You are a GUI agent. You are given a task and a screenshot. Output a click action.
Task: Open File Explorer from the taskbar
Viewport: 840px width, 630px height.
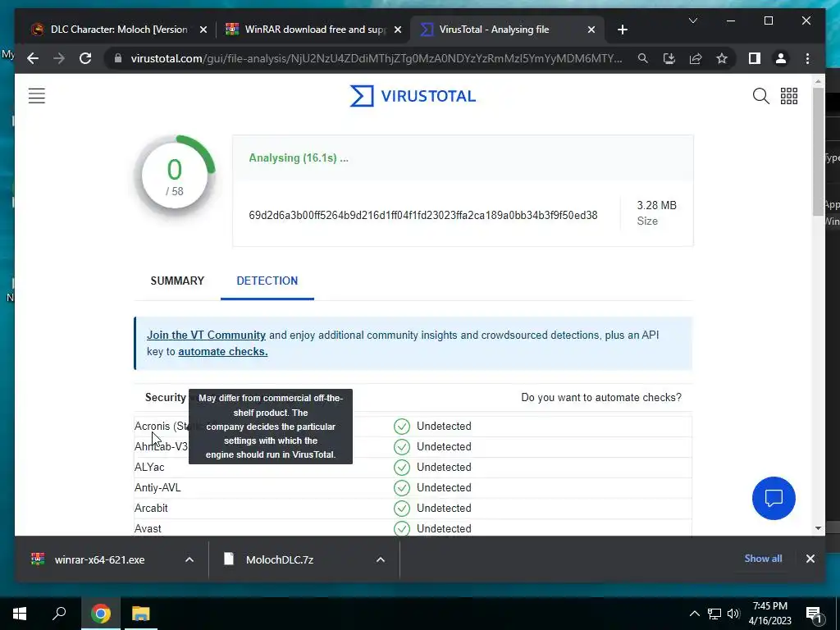(x=141, y=614)
